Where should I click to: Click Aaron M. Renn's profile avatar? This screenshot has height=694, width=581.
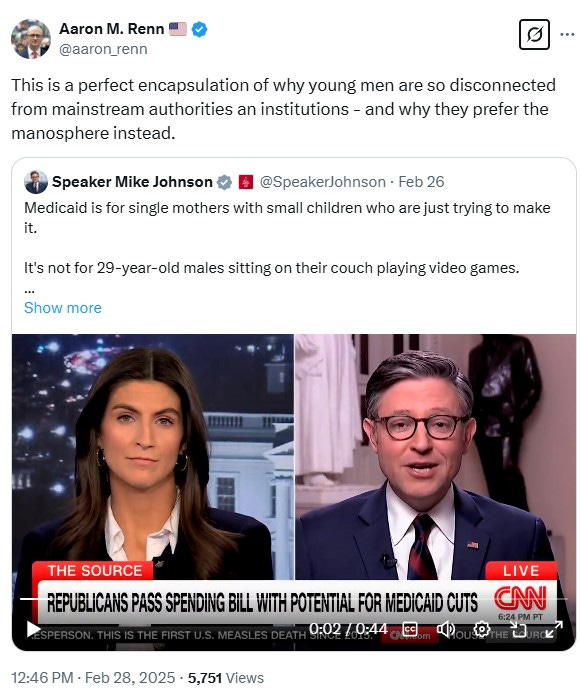pos(30,39)
